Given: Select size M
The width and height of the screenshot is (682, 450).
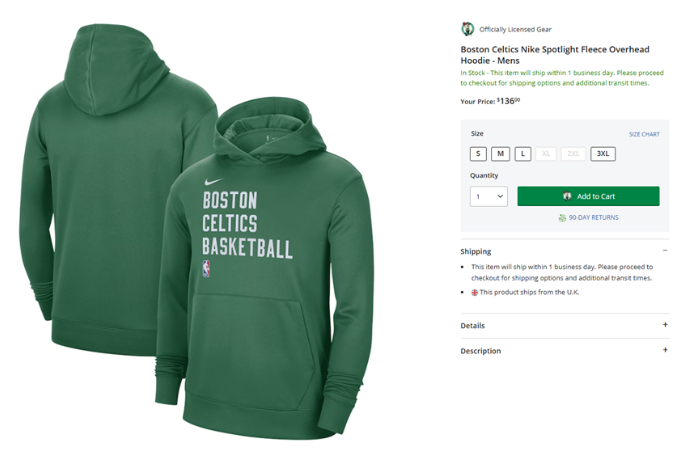Looking at the screenshot, I should (501, 153).
